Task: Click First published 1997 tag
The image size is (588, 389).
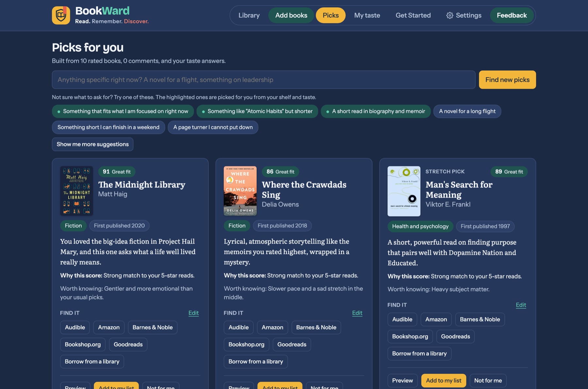Action: click(x=485, y=226)
